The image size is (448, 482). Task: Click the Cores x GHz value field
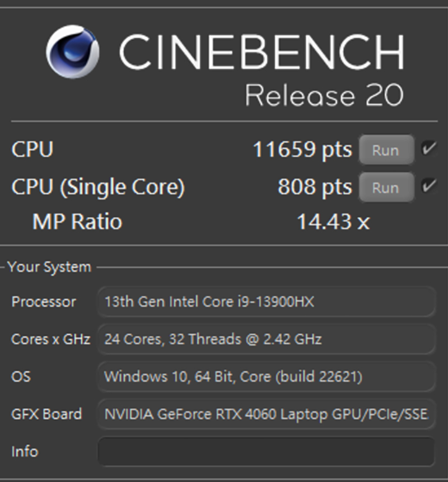(x=266, y=339)
